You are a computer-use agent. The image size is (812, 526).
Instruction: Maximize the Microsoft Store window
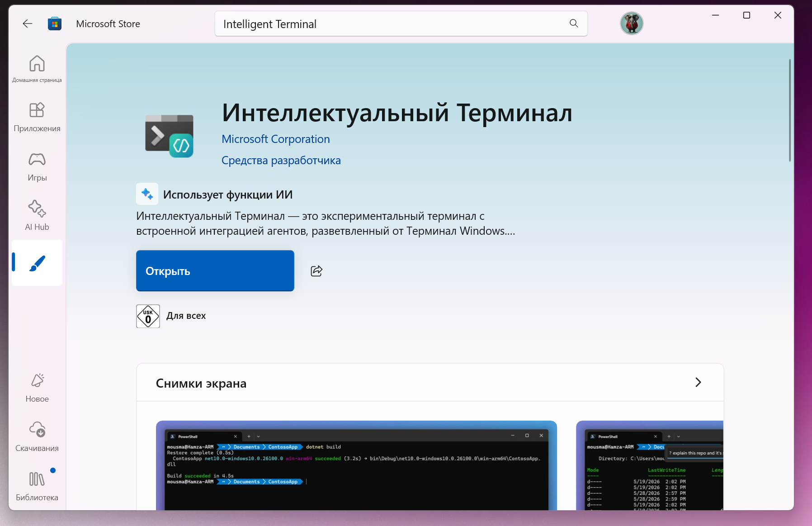[747, 15]
